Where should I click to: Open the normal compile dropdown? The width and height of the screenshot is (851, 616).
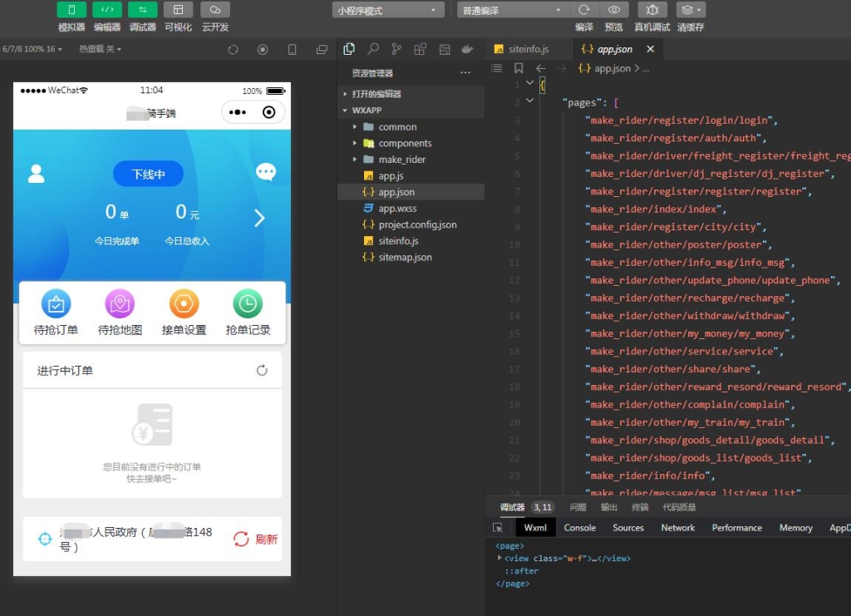[x=513, y=10]
